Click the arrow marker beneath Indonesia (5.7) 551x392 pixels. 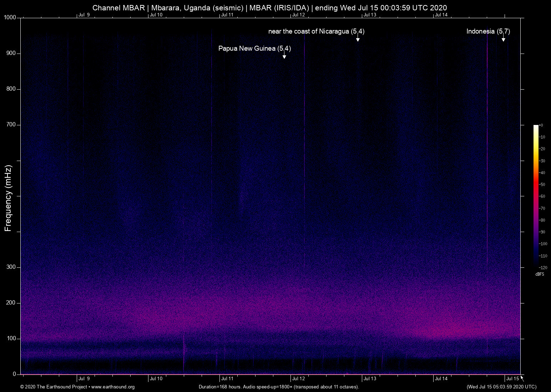pos(503,39)
